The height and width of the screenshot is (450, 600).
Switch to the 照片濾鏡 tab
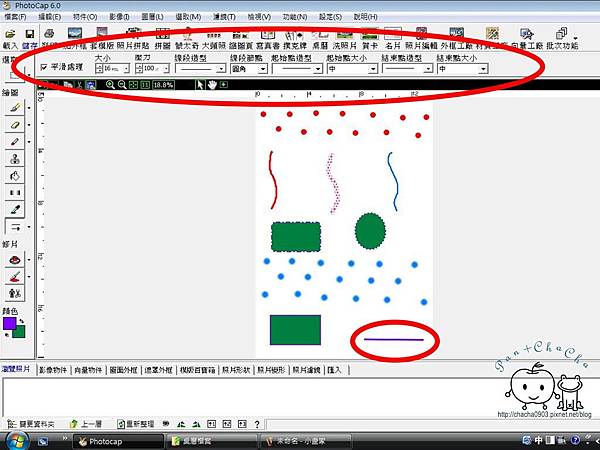click(307, 370)
